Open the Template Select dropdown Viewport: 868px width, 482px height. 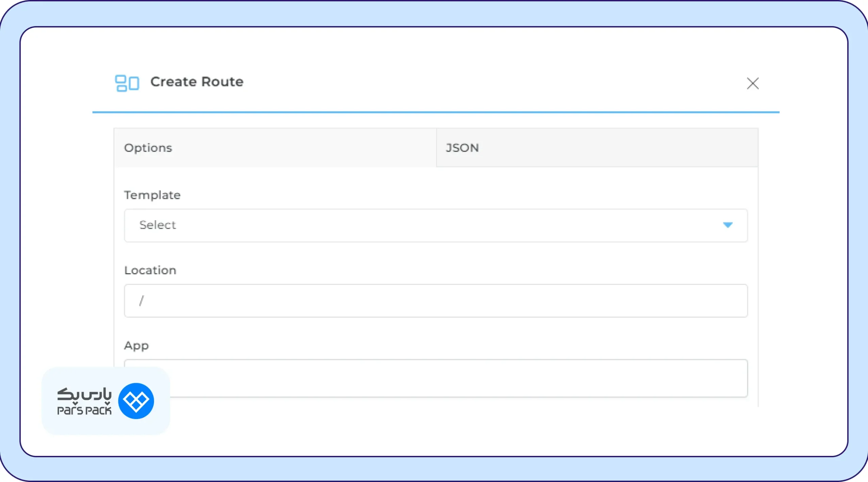tap(435, 225)
